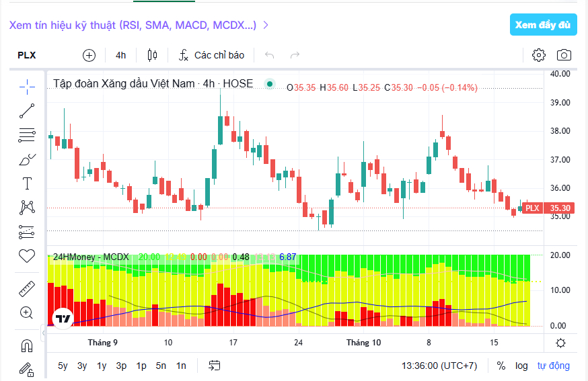The image size is (588, 381).
Task: Collapse the left drawing toolbar handle
Action: [43, 333]
